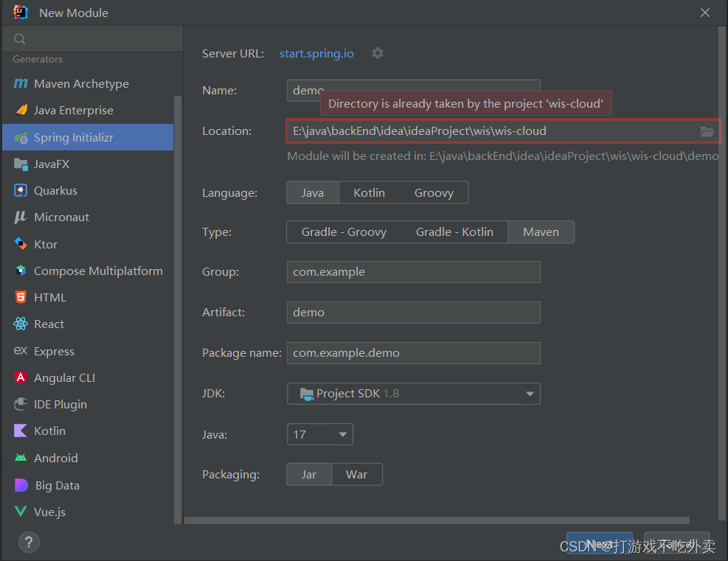Click the IDE Plugin plug icon

(21, 404)
